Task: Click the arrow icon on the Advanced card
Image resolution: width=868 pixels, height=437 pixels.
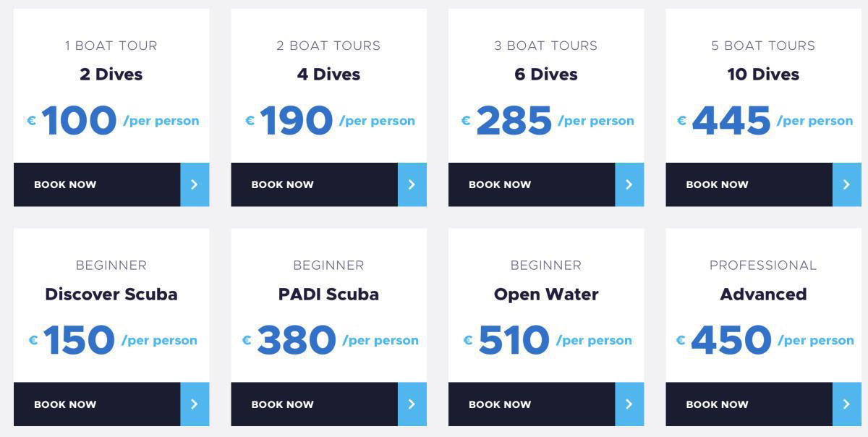Action: [846, 404]
